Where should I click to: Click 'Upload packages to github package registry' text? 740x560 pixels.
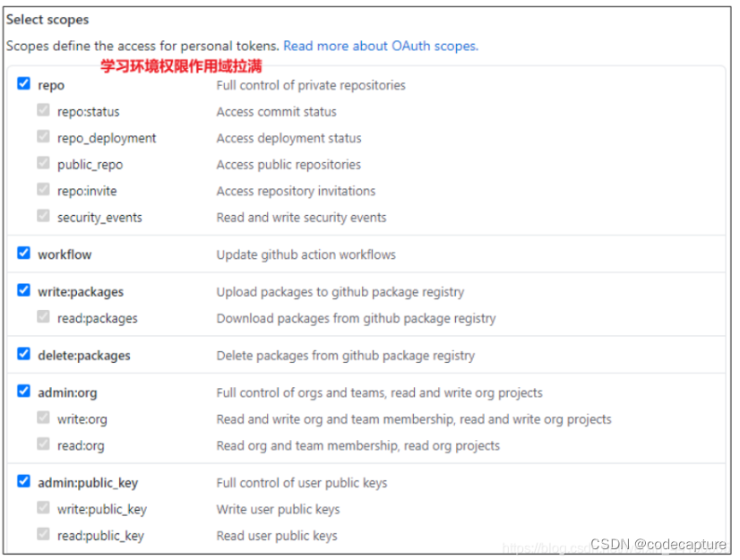(x=340, y=292)
